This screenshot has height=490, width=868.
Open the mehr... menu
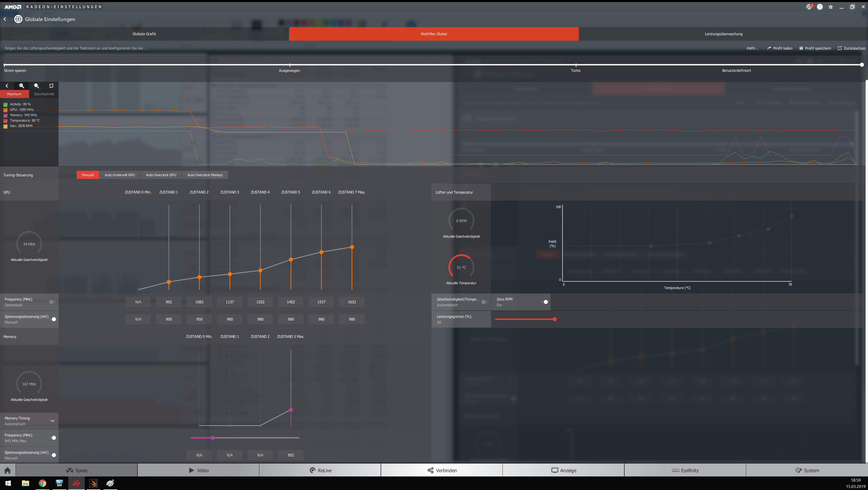[x=752, y=48]
